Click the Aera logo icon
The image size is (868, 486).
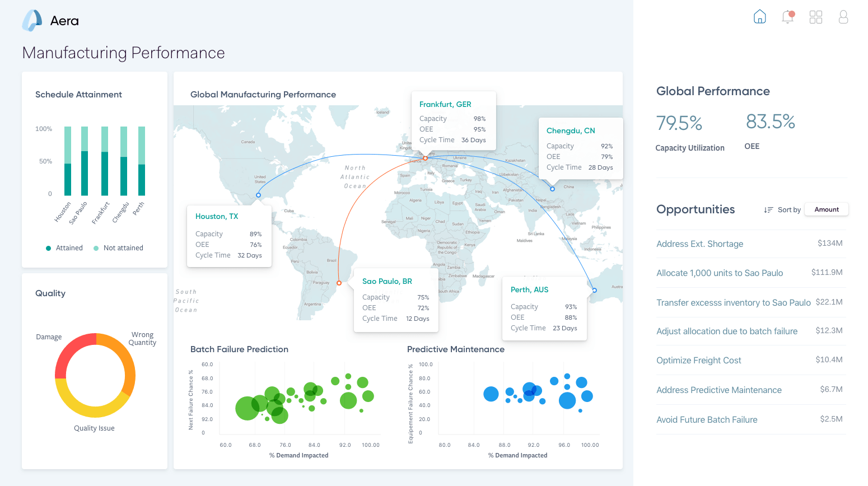pyautogui.click(x=32, y=21)
